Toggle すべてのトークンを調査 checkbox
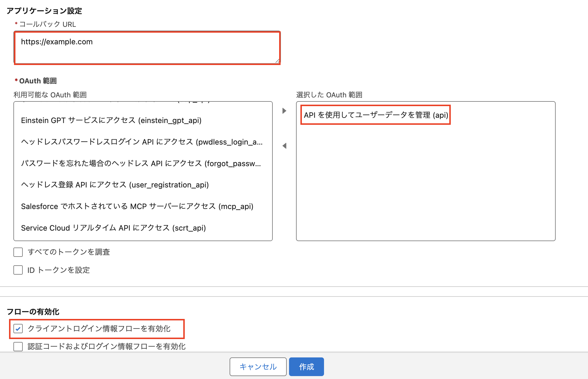This screenshot has height=379, width=588. pos(18,252)
